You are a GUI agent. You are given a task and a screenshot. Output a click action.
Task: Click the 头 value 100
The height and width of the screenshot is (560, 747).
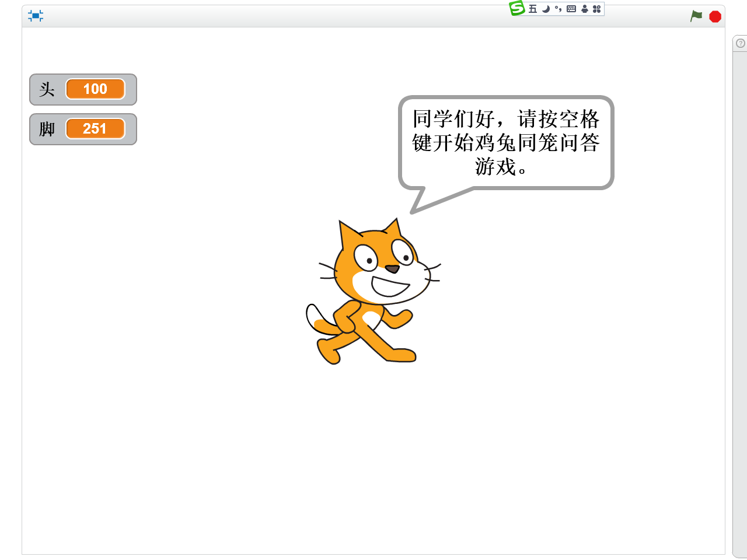point(95,89)
